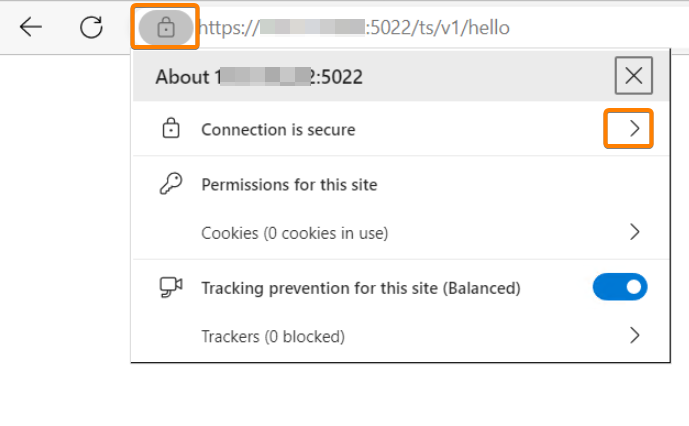Close the About site info popup

point(633,76)
